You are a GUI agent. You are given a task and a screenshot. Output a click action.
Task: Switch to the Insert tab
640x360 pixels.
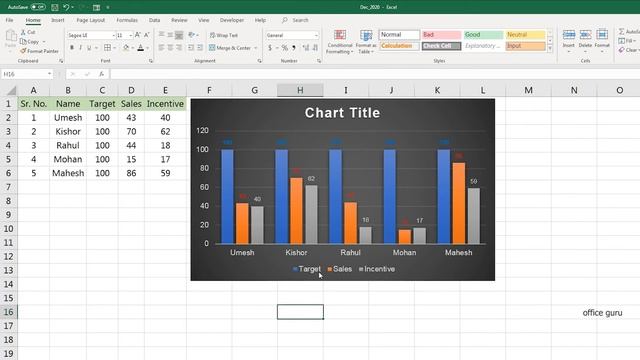coord(58,20)
